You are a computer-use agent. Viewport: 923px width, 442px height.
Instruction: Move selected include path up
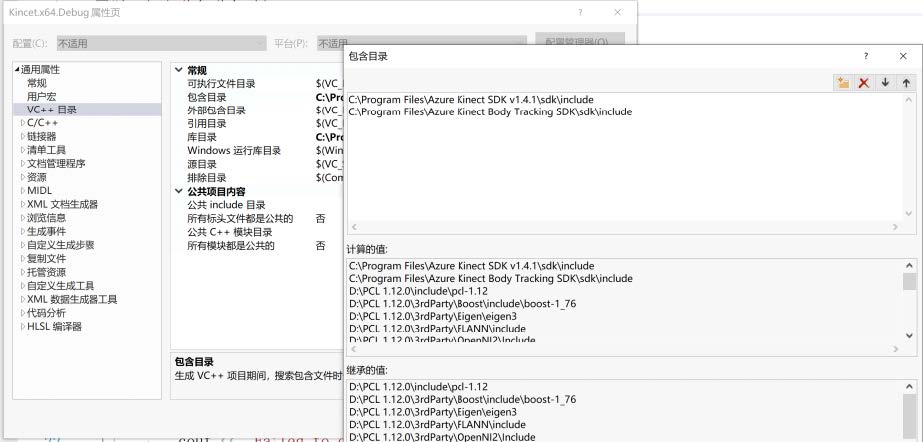point(906,83)
